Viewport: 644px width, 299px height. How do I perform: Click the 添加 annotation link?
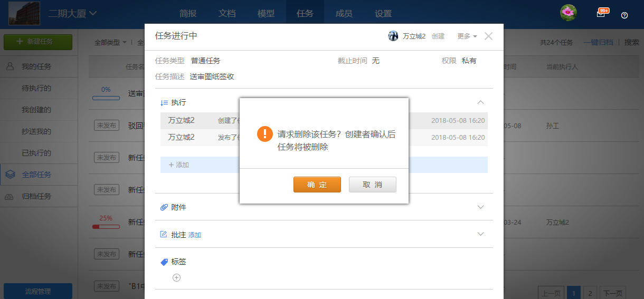pos(195,235)
